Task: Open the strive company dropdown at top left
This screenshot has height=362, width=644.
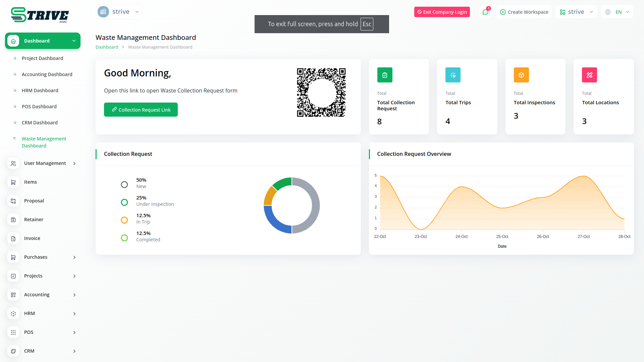Action: pyautogui.click(x=118, y=12)
